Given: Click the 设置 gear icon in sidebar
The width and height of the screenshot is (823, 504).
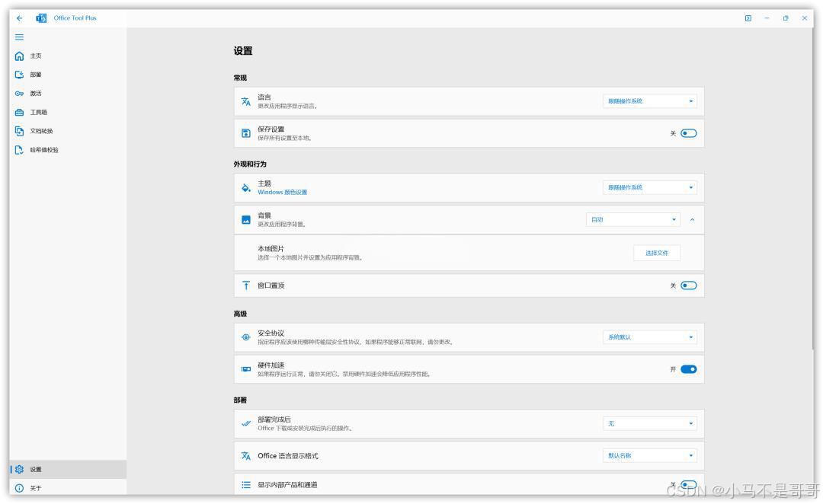Looking at the screenshot, I should pyautogui.click(x=19, y=470).
